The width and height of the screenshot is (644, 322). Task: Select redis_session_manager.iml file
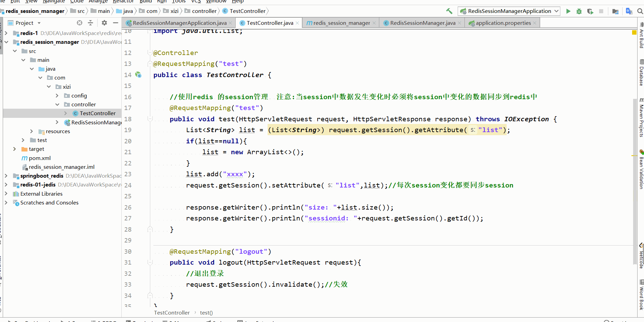pos(58,167)
